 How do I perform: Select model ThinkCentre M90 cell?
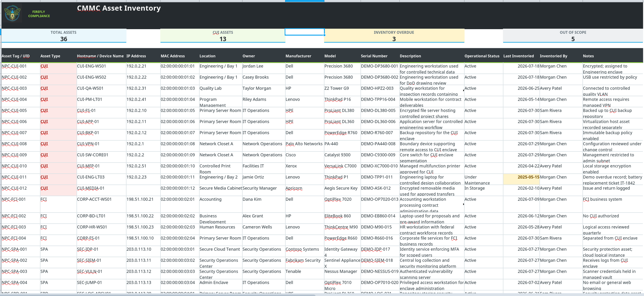(x=342, y=229)
